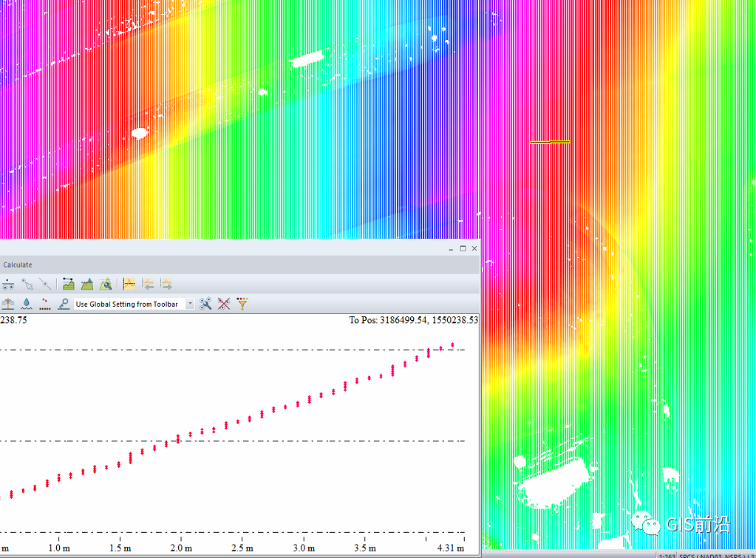Maximize the path profile window
756x558 pixels.
tap(463, 248)
